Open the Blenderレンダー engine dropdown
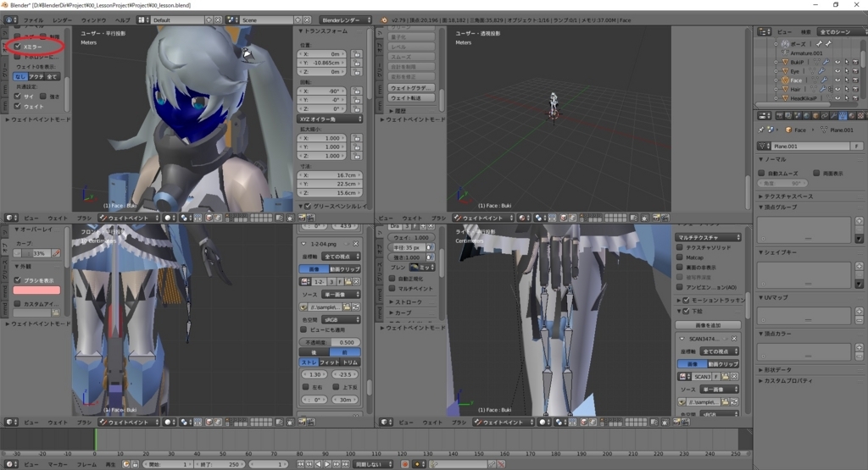868x470 pixels. click(346, 20)
